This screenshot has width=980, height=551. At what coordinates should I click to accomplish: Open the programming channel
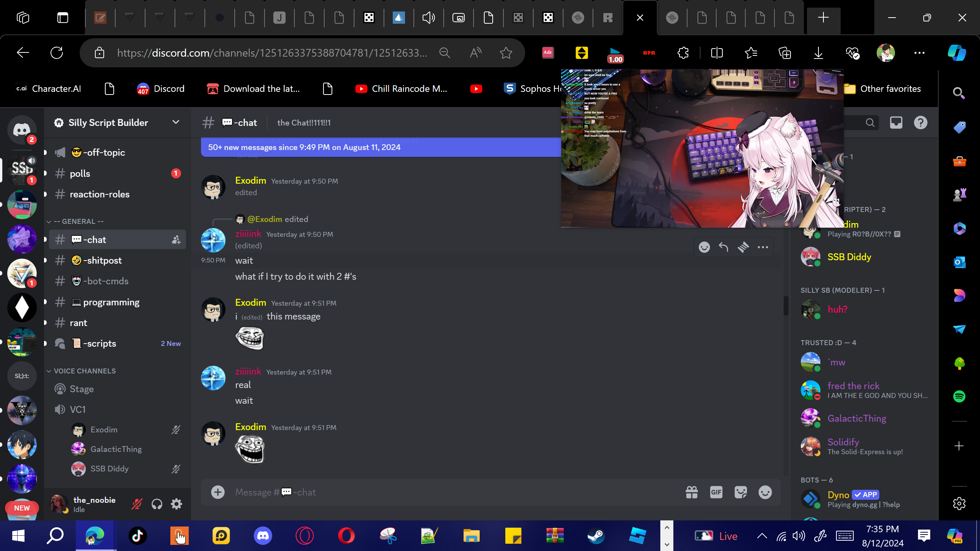click(x=111, y=302)
